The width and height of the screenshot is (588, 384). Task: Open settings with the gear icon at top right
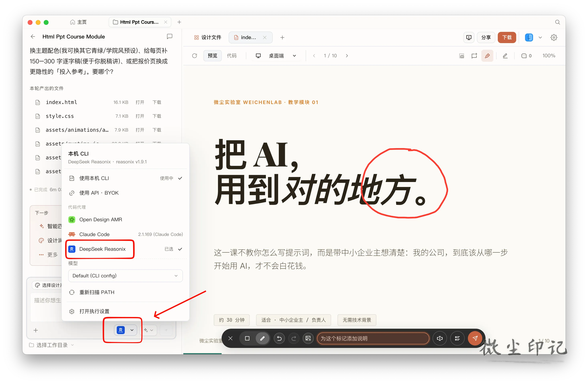[554, 37]
